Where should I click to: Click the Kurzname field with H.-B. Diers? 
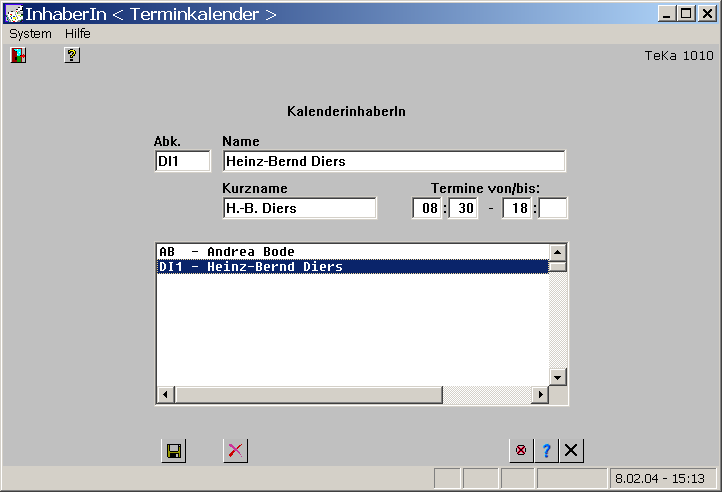(299, 208)
